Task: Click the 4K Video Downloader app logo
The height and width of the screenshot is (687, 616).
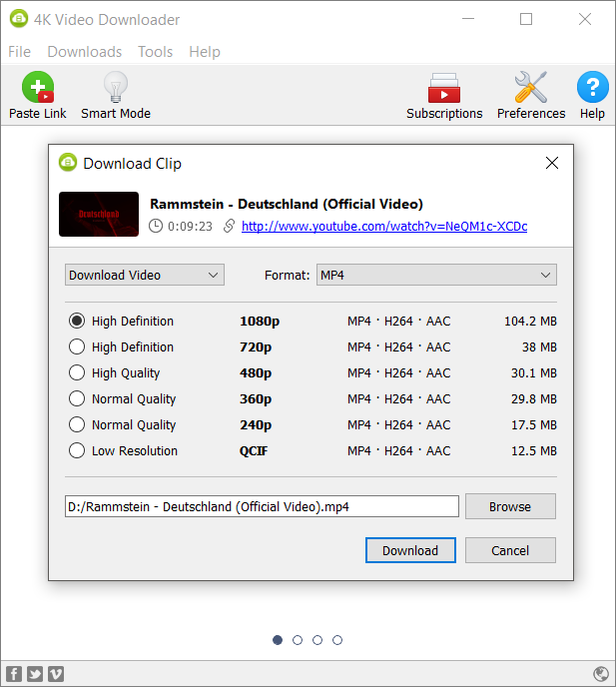Action: click(x=19, y=19)
